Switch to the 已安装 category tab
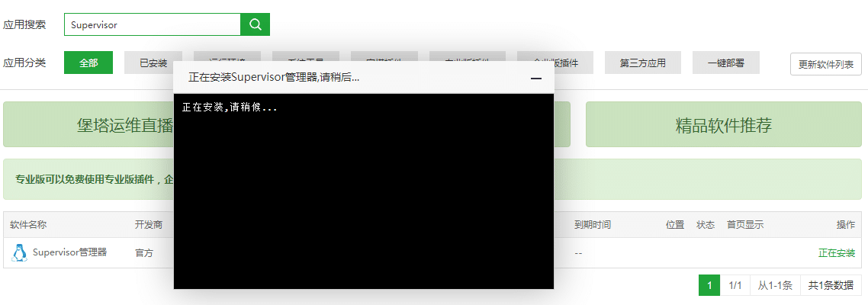This screenshot has width=868, height=305. coord(153,63)
